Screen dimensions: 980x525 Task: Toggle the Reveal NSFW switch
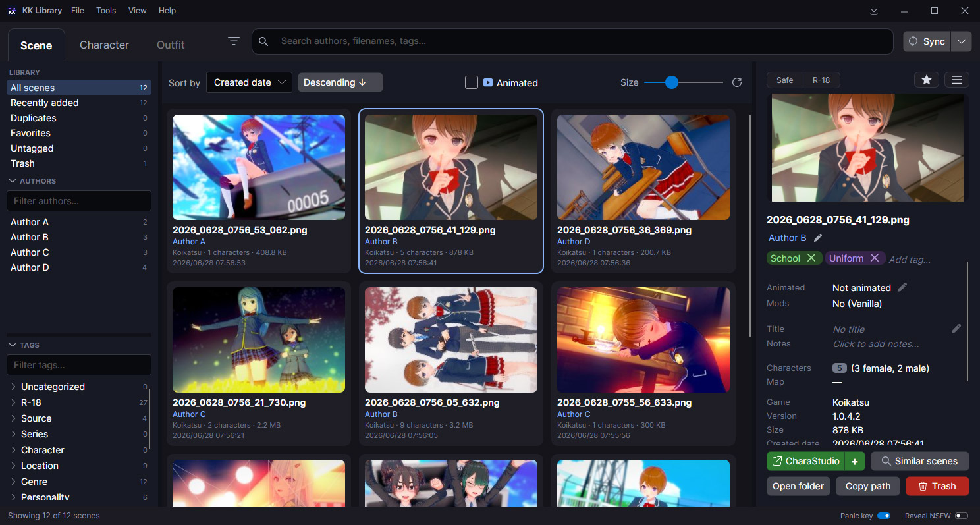tap(962, 516)
